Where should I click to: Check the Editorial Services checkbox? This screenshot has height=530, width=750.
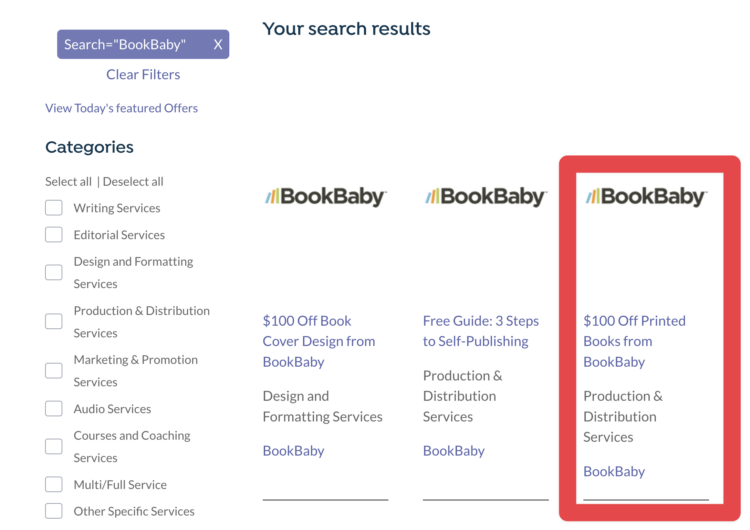(54, 235)
